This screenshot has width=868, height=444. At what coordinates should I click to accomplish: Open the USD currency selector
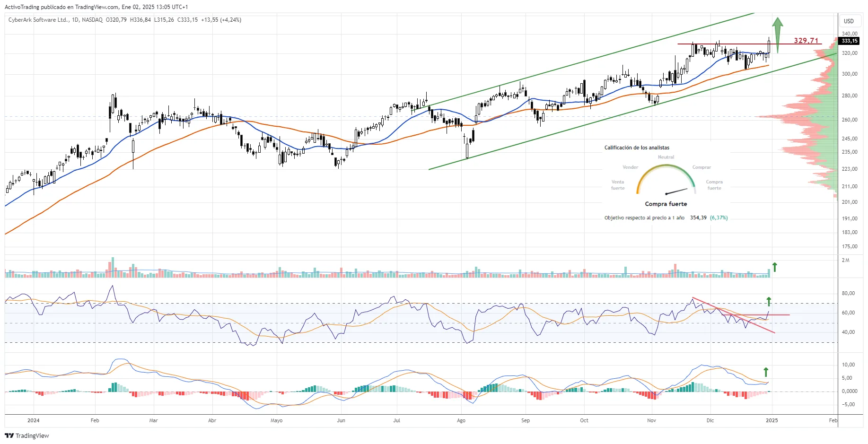(849, 21)
